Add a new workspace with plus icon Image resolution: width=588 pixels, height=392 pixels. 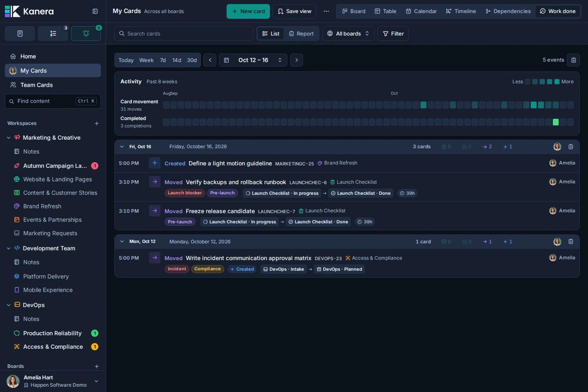pos(97,123)
